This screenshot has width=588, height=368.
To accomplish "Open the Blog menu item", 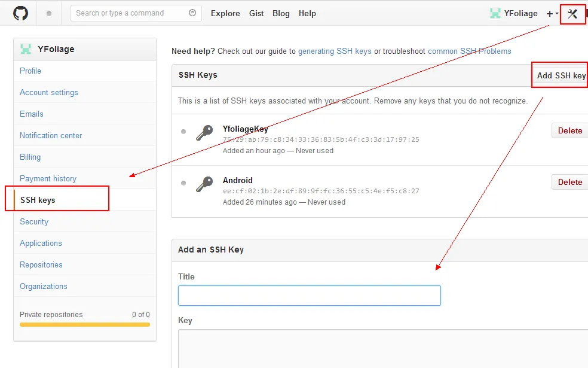I will [281, 14].
